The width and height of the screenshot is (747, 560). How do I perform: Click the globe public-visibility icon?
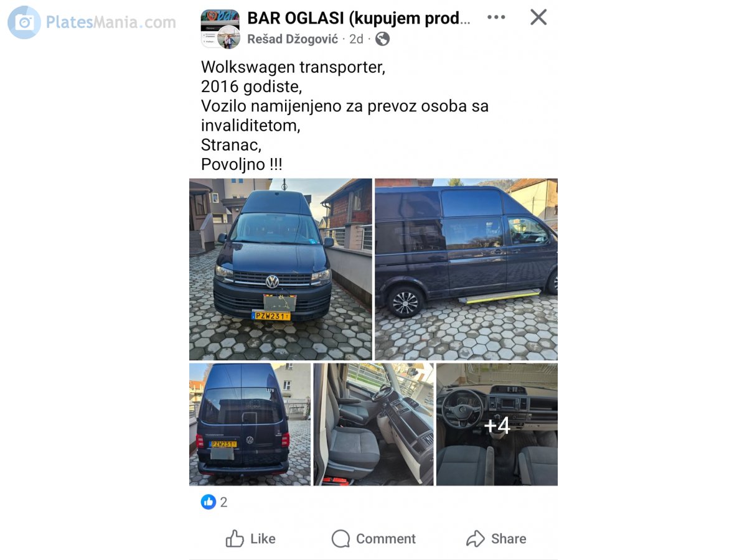(x=382, y=39)
